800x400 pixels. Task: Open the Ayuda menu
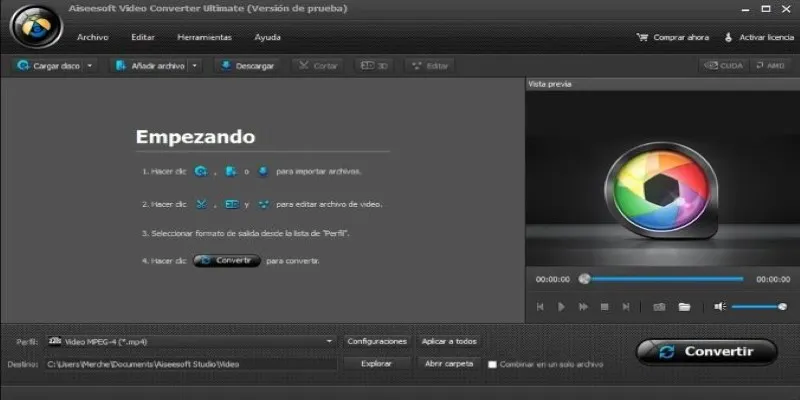coord(267,37)
